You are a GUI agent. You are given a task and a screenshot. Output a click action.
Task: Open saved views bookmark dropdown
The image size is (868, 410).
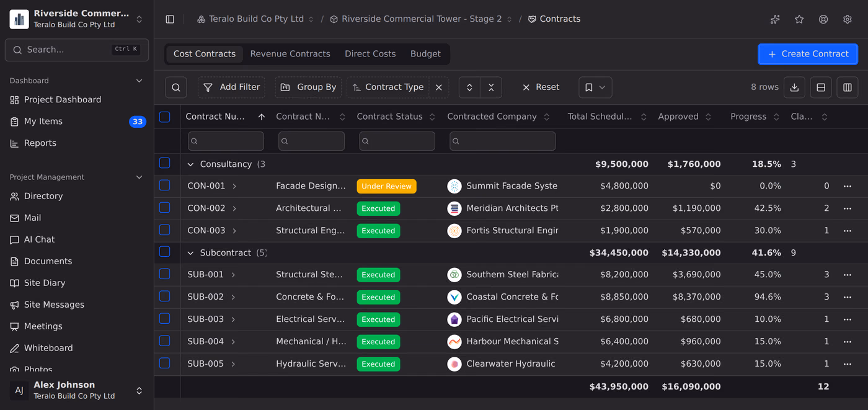[595, 87]
